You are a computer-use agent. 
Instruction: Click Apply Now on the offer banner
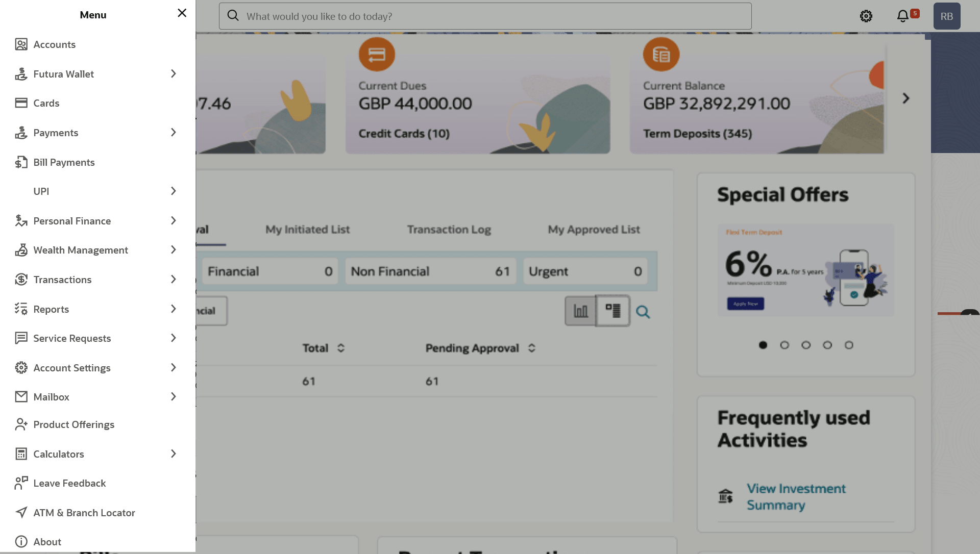tap(745, 304)
